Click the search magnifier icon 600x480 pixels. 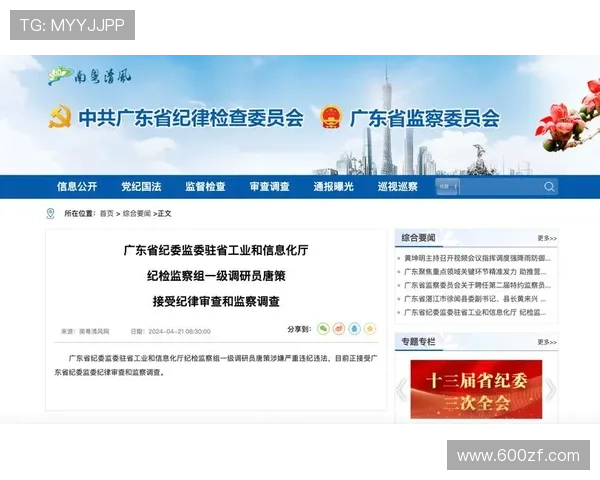click(x=549, y=187)
